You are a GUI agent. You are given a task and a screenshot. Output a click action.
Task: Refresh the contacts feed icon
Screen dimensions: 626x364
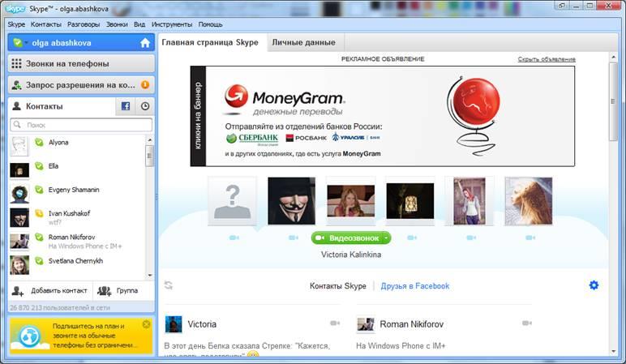(x=169, y=285)
